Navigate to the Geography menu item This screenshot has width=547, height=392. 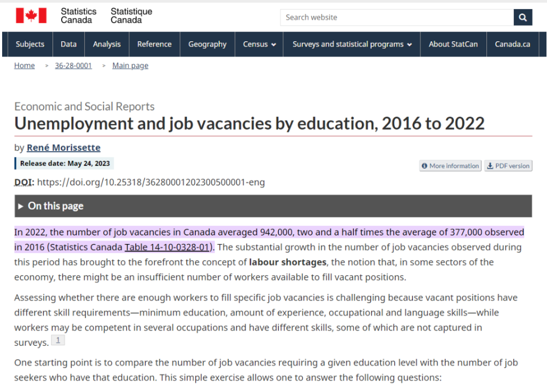pos(208,45)
